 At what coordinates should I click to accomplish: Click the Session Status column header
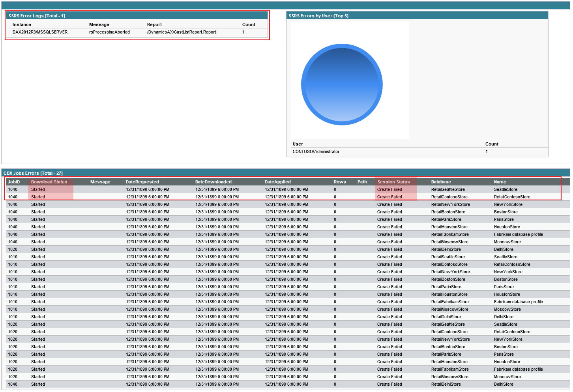point(393,182)
